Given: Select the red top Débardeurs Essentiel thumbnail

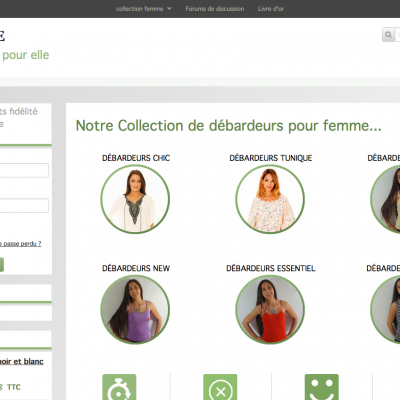Looking at the screenshot, I should pos(270,309).
